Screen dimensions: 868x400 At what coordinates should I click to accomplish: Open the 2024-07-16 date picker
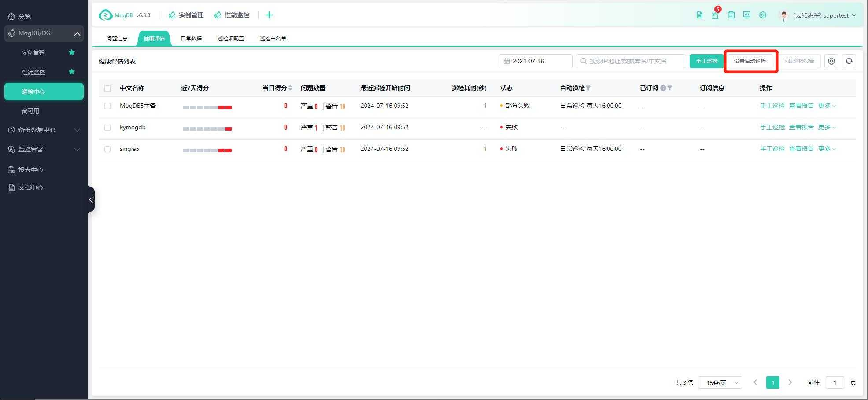pyautogui.click(x=536, y=61)
